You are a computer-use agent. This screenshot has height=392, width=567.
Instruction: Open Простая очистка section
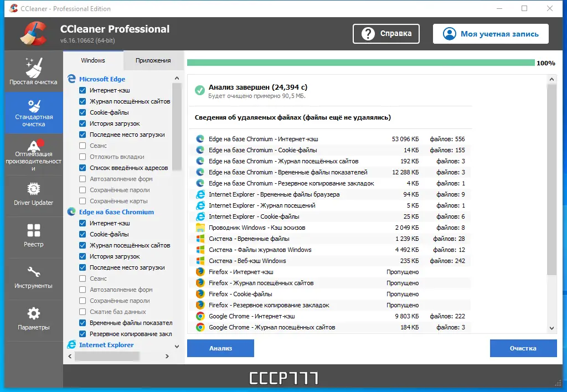pos(33,71)
